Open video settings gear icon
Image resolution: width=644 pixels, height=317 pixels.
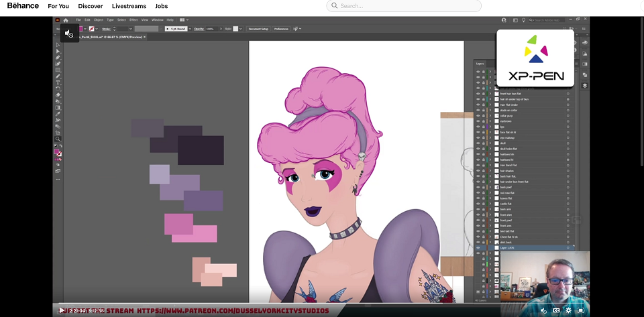[570, 310]
